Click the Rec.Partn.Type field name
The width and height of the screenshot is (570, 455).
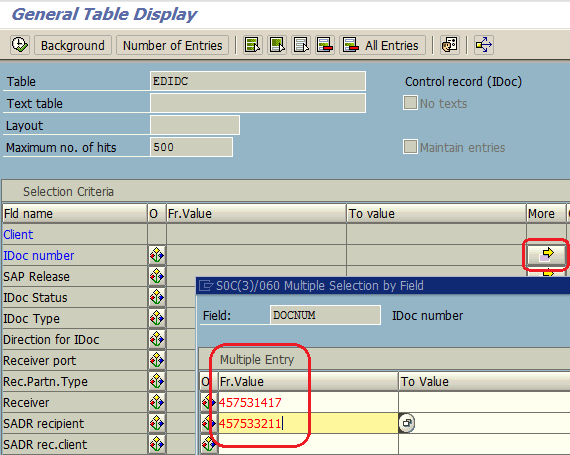pyautogui.click(x=45, y=382)
